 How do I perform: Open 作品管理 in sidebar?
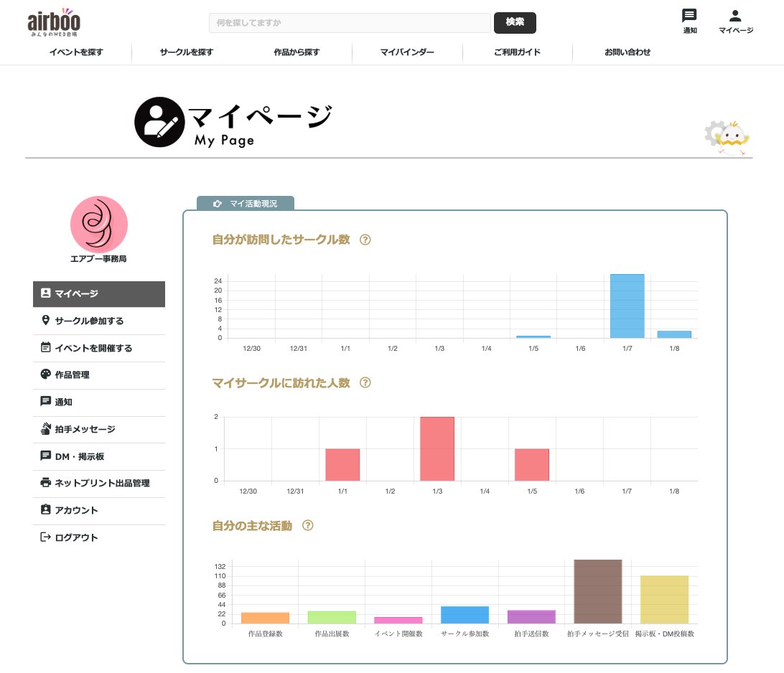point(99,375)
